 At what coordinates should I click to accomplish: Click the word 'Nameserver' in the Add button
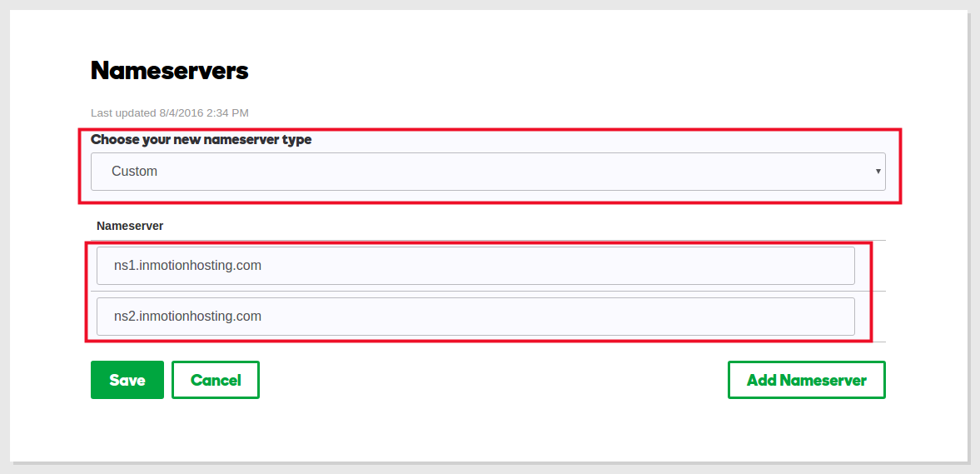click(x=823, y=380)
